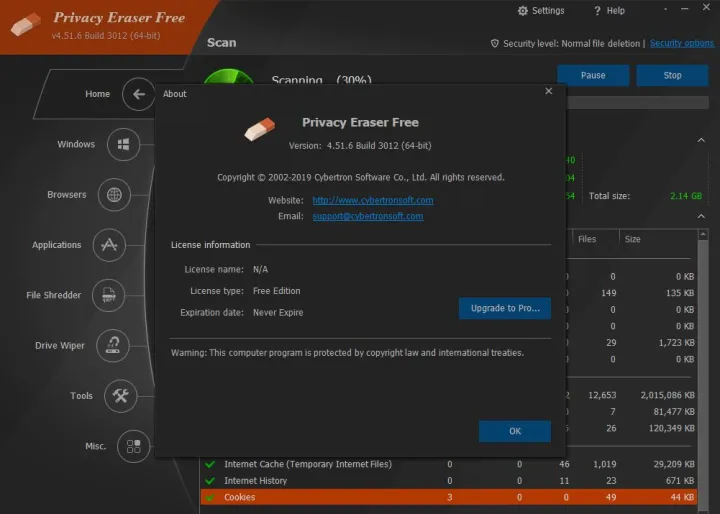The height and width of the screenshot is (514, 720).
Task: Click the Total size value 2.14 GB
Action: click(x=686, y=196)
